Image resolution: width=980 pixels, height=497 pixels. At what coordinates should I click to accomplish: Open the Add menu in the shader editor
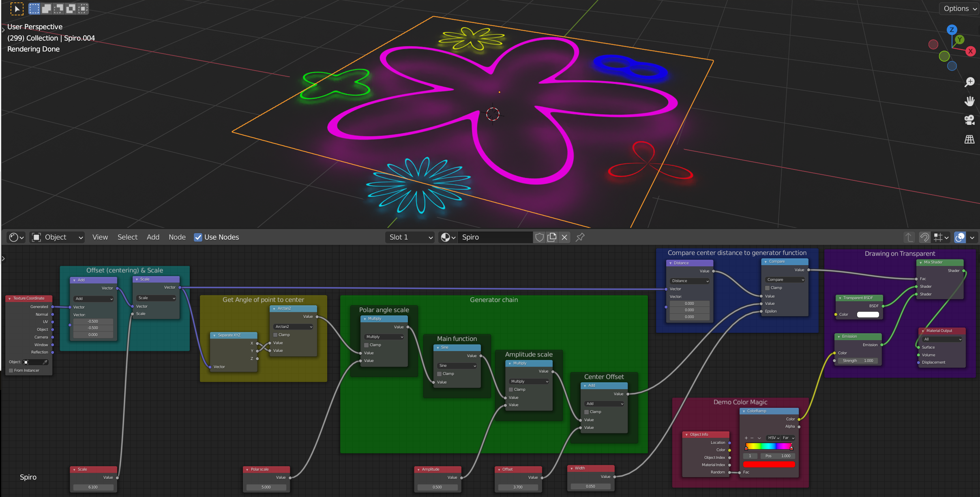pos(153,237)
